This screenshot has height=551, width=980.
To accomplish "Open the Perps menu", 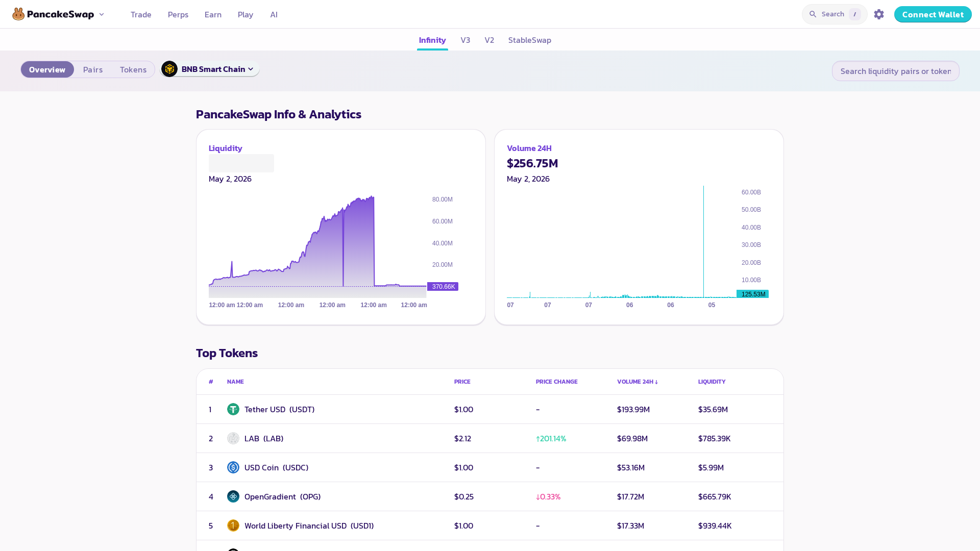I will pyautogui.click(x=178, y=14).
